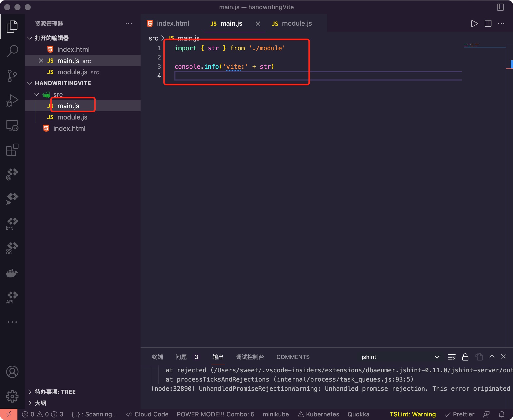Open the Search view

tap(12, 51)
